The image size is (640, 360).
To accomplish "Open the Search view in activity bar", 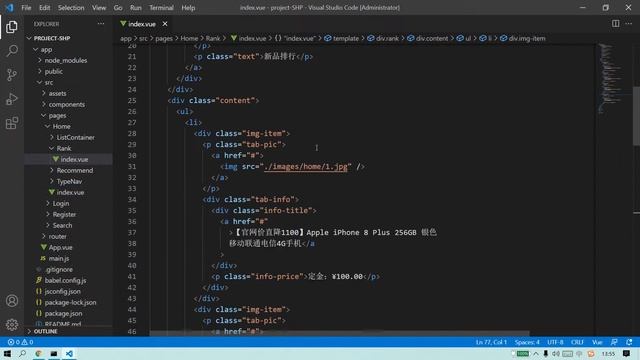I will coord(12,51).
